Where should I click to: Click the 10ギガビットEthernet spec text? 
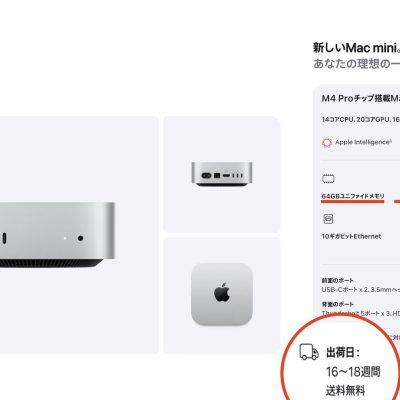coord(351,236)
